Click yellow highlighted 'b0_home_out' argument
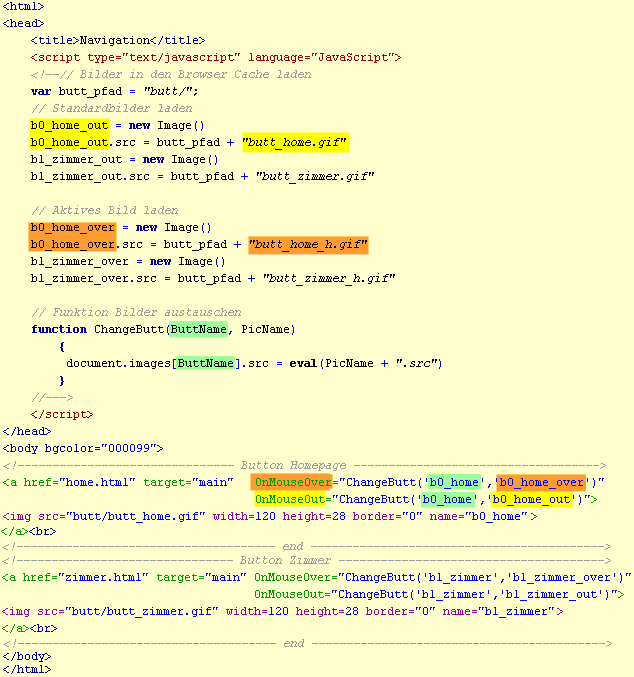634x677 pixels. point(531,500)
